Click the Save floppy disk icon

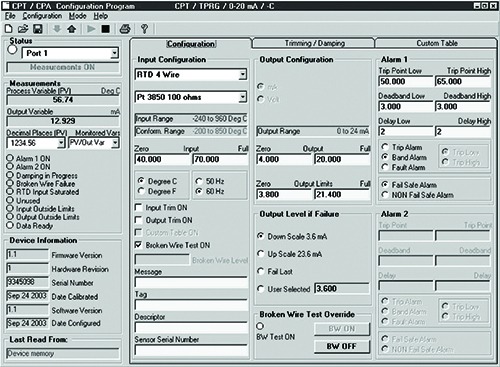tap(38, 29)
